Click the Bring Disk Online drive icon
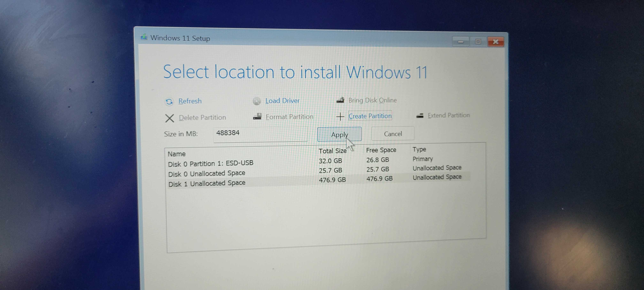 tap(340, 100)
